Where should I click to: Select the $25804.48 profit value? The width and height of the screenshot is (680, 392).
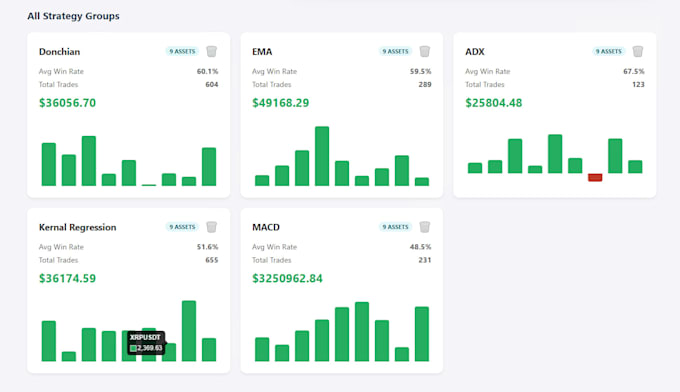[494, 103]
